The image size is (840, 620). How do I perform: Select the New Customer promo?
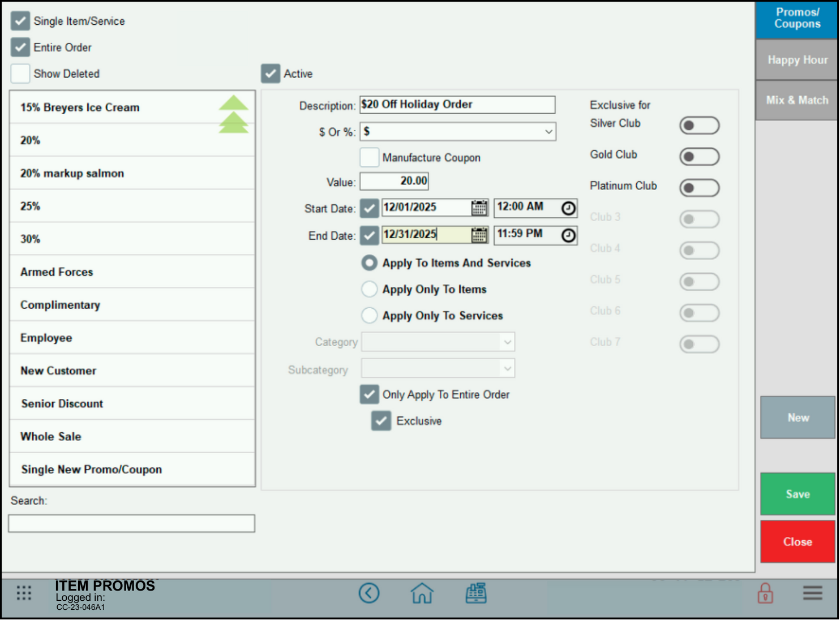132,371
